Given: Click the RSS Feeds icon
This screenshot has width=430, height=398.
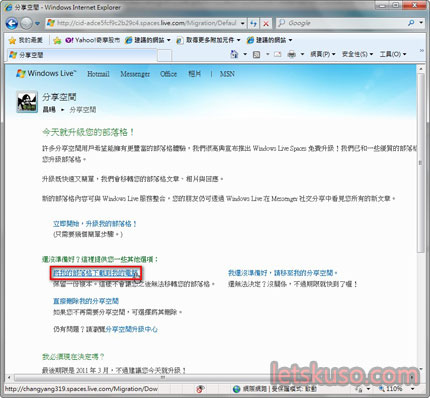Looking at the screenshot, I should tap(256, 54).
